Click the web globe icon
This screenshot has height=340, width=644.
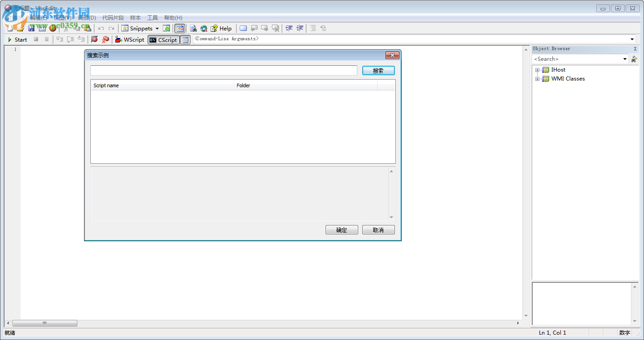[204, 28]
